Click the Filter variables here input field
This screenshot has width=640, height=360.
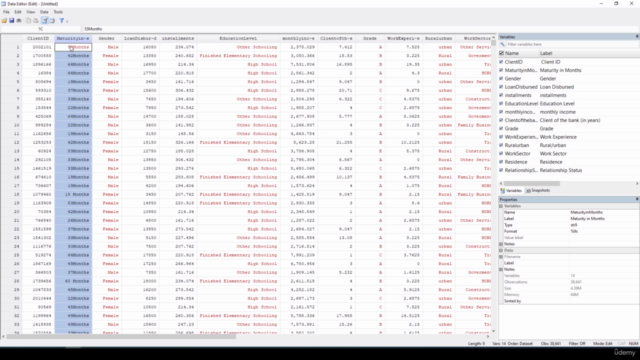571,44
